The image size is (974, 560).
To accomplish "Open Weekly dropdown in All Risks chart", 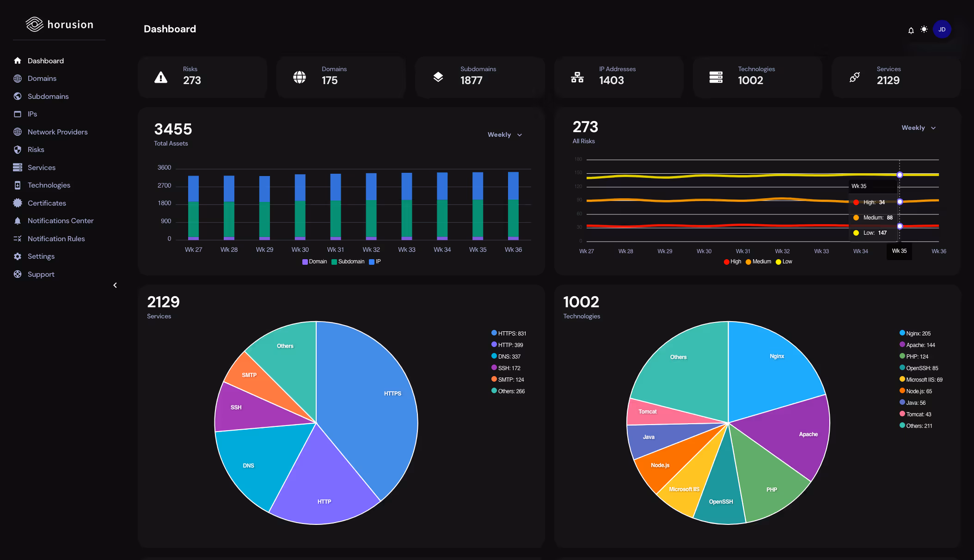I will tap(918, 128).
